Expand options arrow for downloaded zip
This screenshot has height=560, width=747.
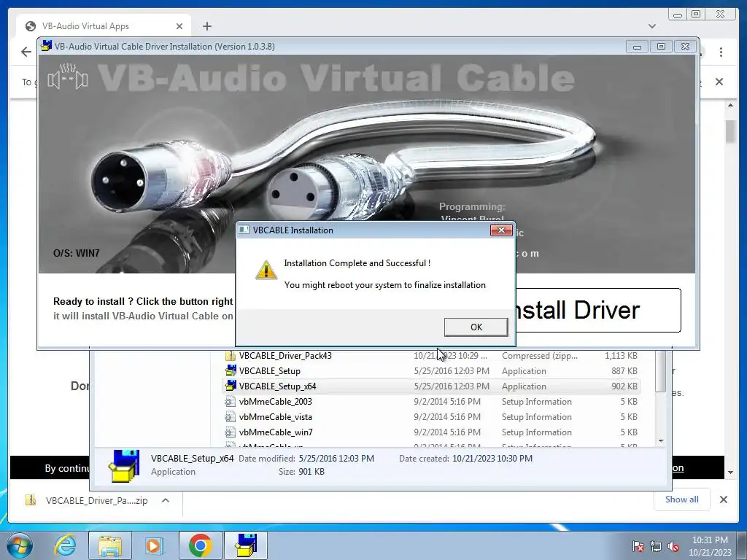166,500
